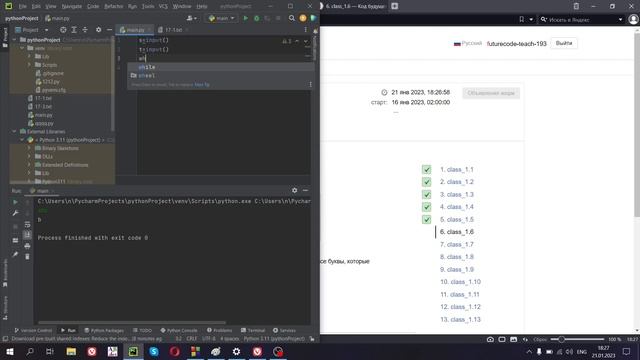Open Skype from the taskbar
The height and width of the screenshot is (360, 640).
pyautogui.click(x=154, y=351)
